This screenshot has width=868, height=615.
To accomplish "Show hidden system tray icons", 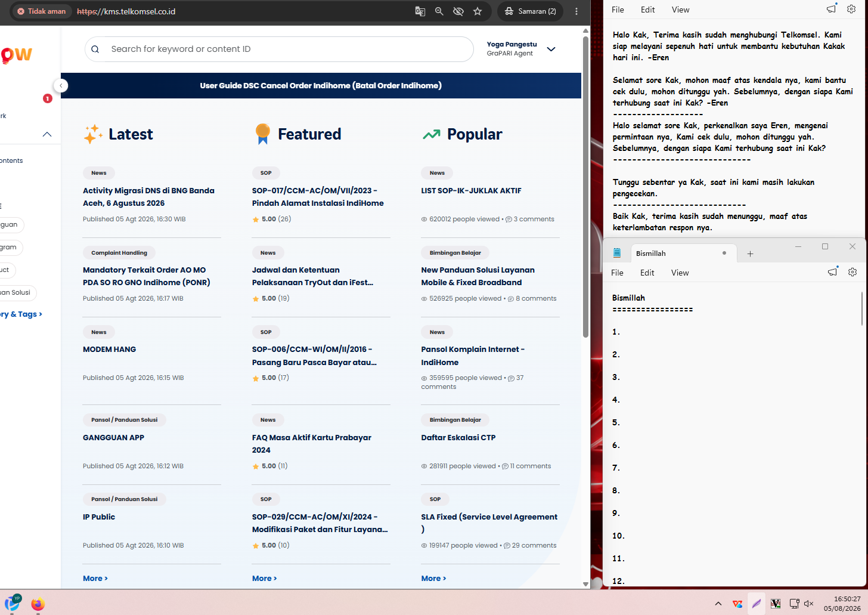I will (718, 604).
